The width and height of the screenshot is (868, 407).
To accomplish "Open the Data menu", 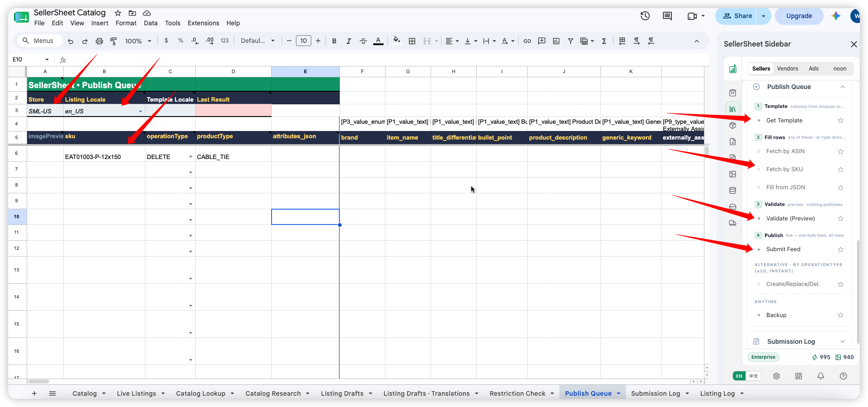I will 150,23.
